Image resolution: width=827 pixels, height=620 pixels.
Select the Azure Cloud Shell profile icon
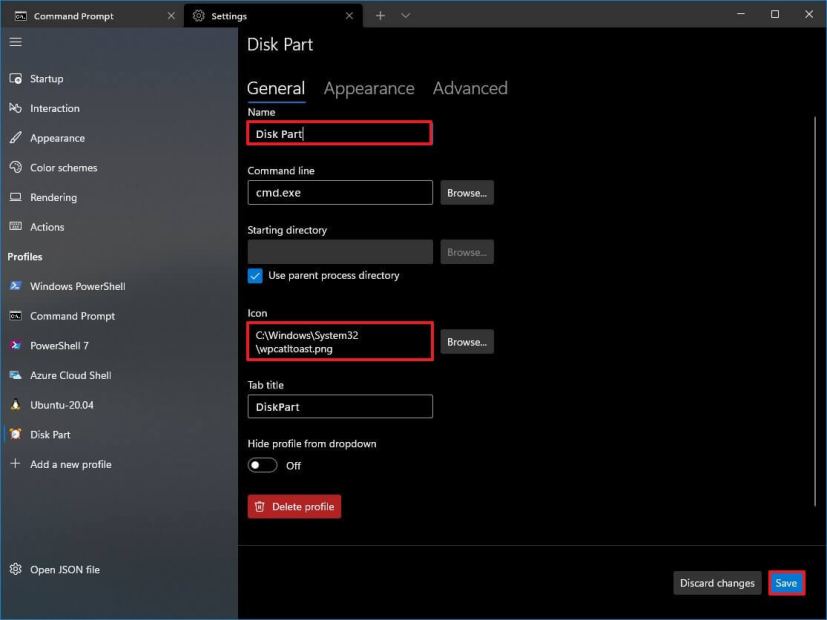(15, 375)
